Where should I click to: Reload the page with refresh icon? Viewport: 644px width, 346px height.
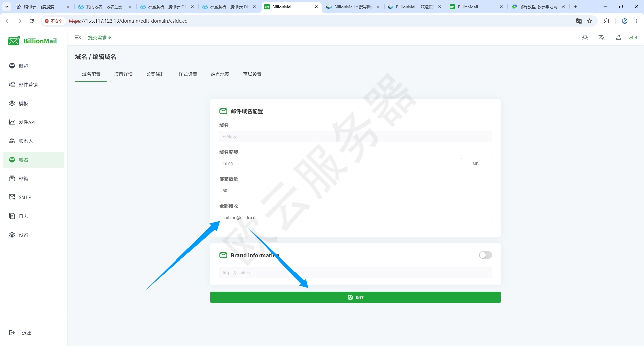[x=32, y=21]
